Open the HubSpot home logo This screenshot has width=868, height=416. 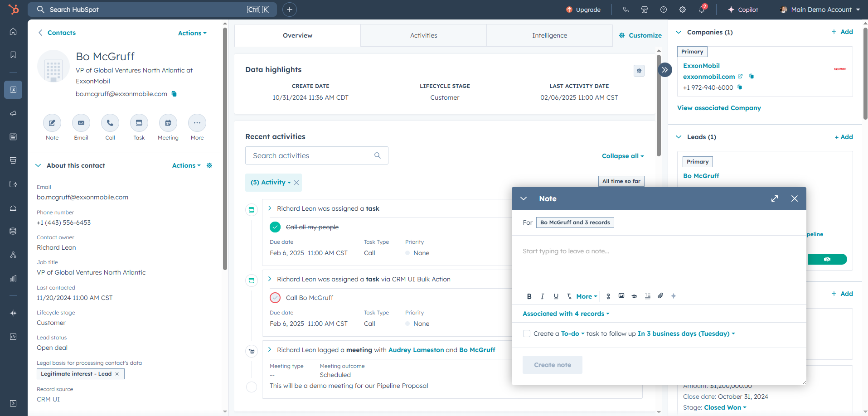14,9
